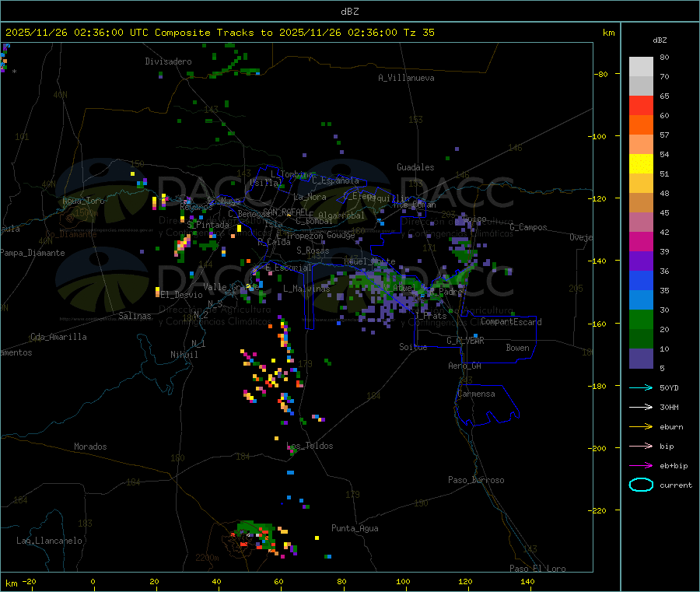This screenshot has width=700, height=592.
Task: Select the magenta eb+bip arrow icon
Action: pyautogui.click(x=640, y=465)
